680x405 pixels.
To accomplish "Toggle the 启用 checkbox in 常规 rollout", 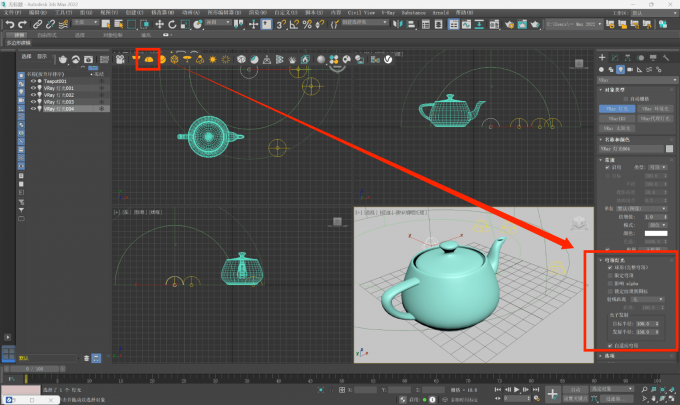I will (x=608, y=167).
